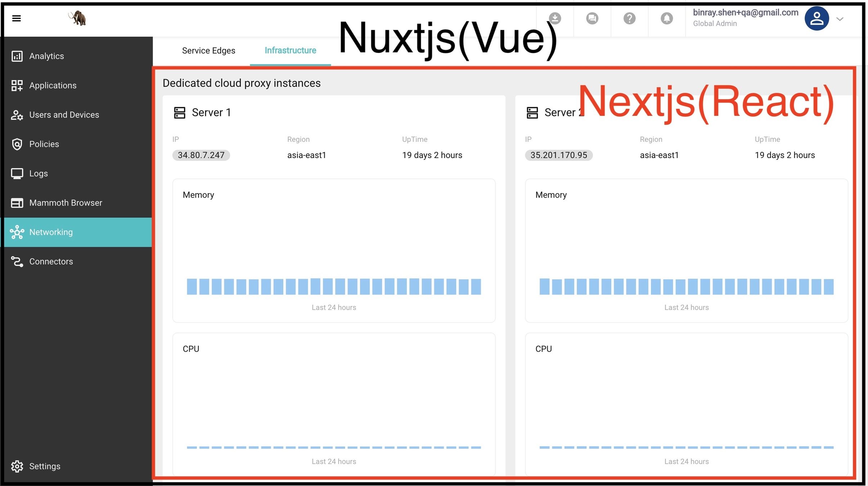Open the chat messages icon
The height and width of the screenshot is (486, 868).
(592, 18)
